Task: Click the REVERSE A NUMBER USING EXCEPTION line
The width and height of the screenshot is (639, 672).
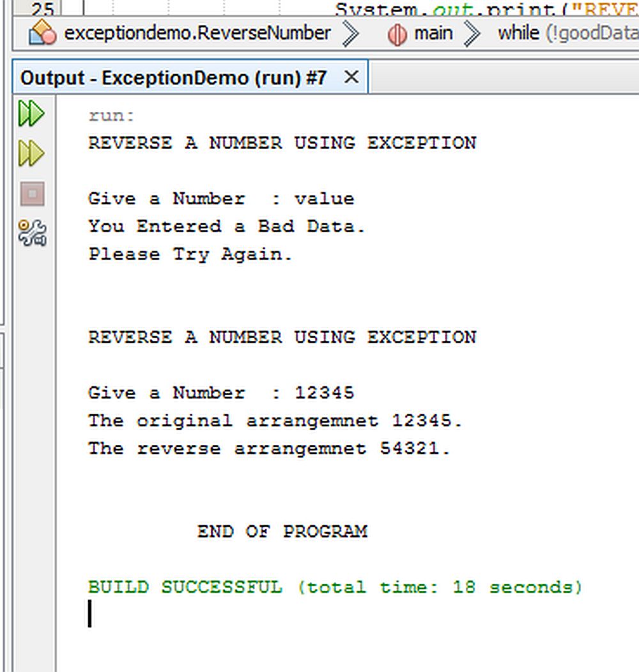Action: click(x=281, y=143)
